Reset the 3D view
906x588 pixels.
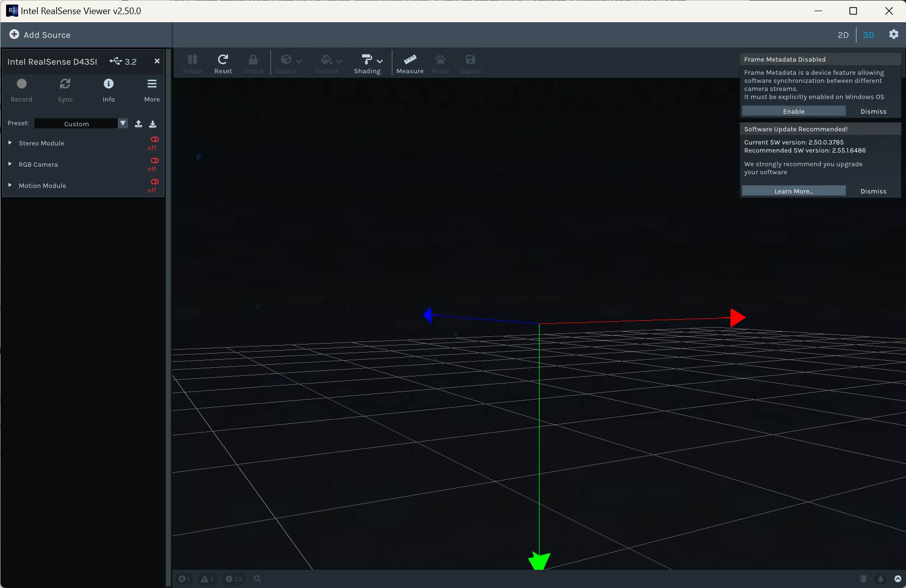tap(223, 64)
